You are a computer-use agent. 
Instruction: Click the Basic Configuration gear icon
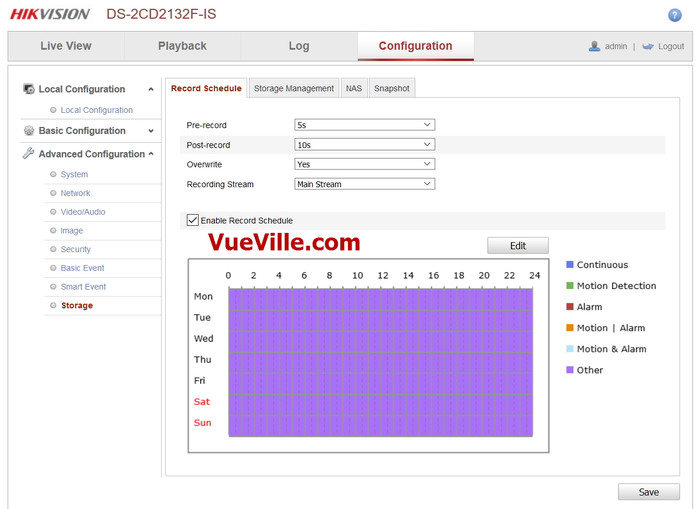pyautogui.click(x=29, y=131)
